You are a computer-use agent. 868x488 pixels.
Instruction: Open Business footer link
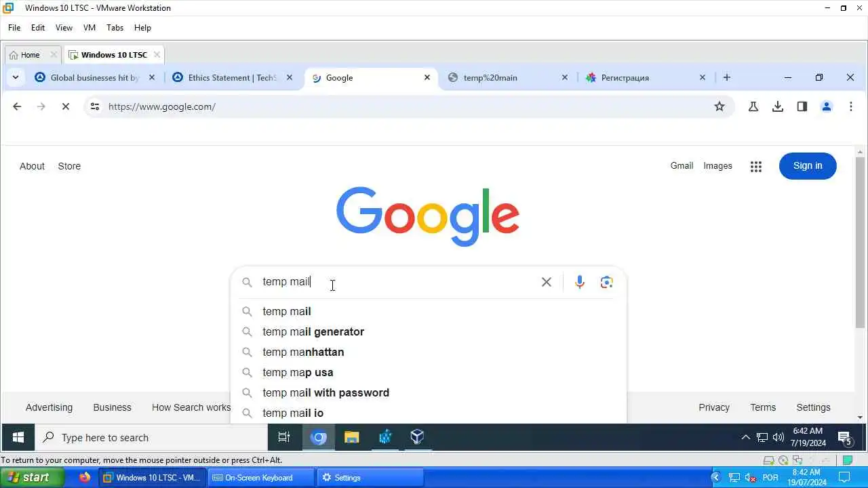click(112, 407)
